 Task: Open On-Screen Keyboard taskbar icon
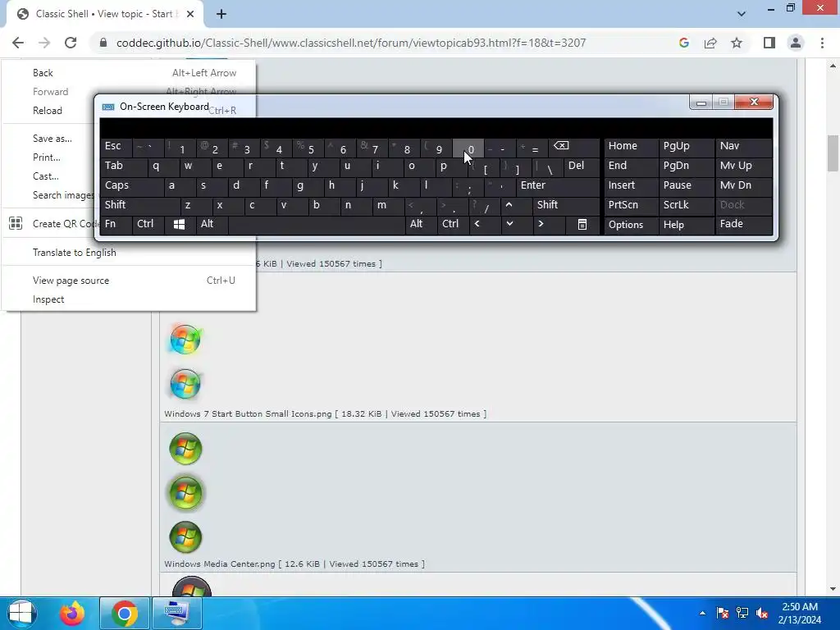point(177,614)
